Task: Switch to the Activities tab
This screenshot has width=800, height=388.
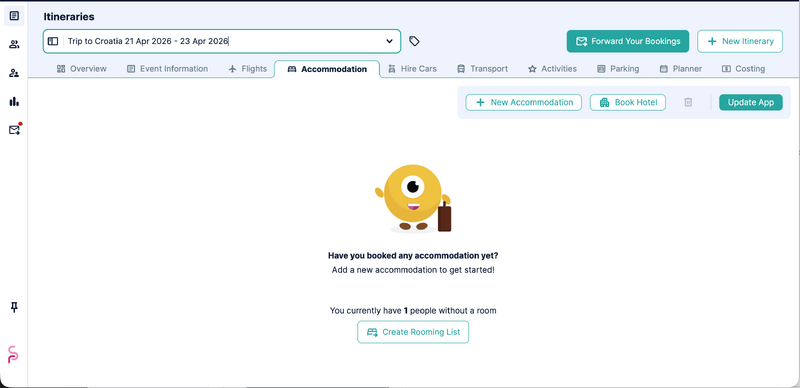Action: 552,68
